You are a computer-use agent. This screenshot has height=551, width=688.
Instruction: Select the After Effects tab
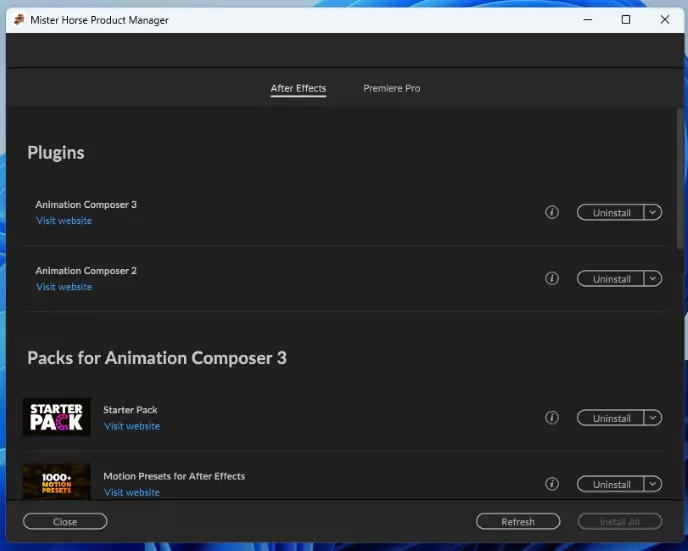(x=298, y=88)
